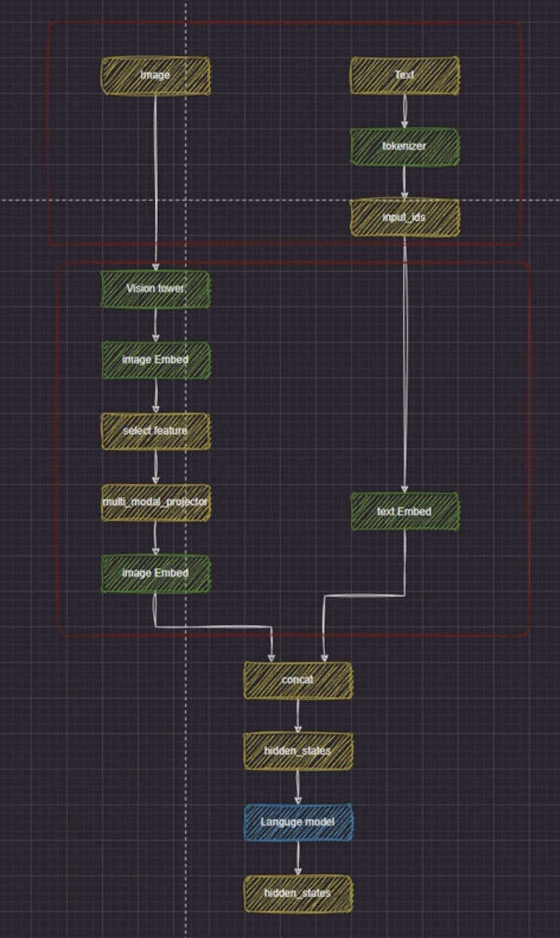Select the arrow between concat and hidden_states
560x938 pixels.
[298, 715]
